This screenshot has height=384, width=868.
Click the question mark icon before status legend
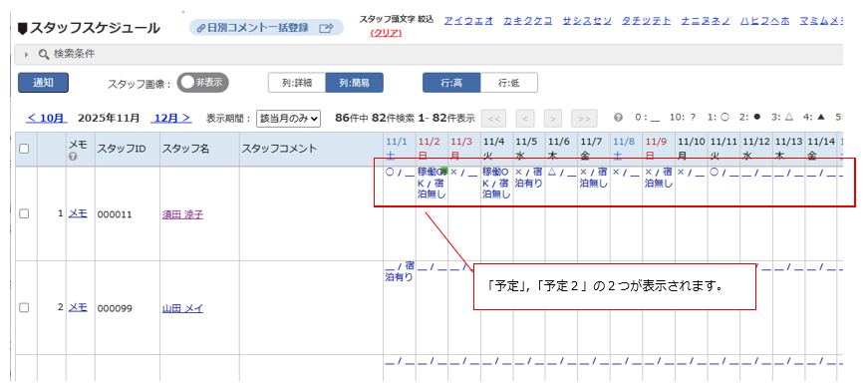pos(618,118)
